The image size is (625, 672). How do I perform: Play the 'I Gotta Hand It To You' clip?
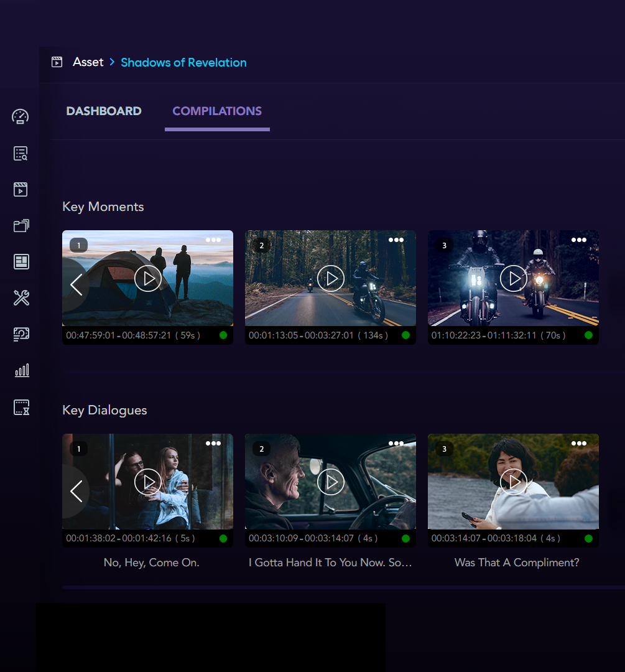coord(331,482)
